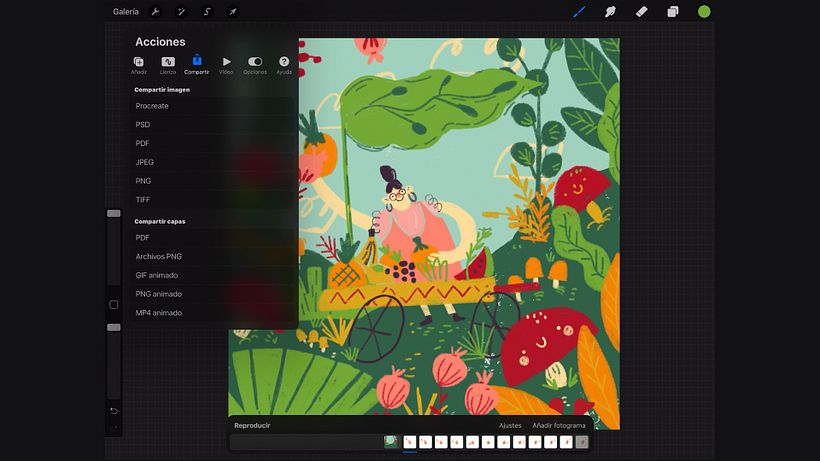Screen dimensions: 820x461
Task: Export layers as Archivos PNG
Action: coord(212,256)
